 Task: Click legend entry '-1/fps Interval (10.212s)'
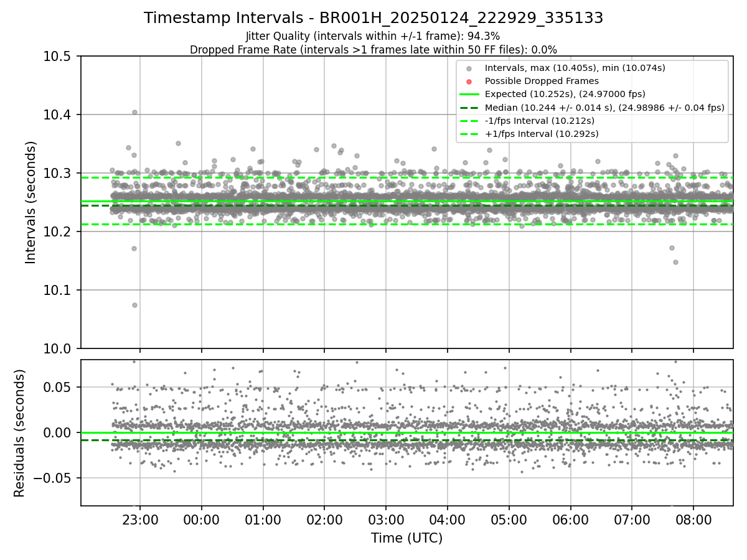(539, 121)
